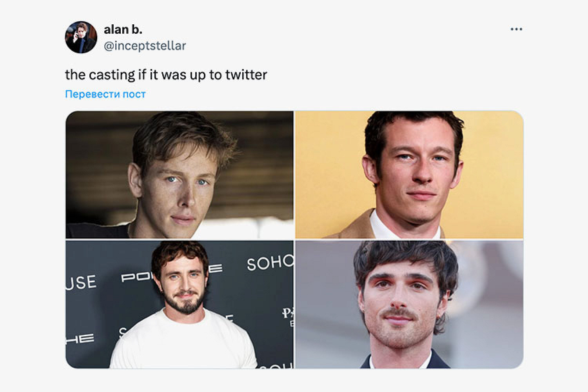The height and width of the screenshot is (392, 588).
Task: Open the top-right photo with yellow background
Action: coord(409,175)
